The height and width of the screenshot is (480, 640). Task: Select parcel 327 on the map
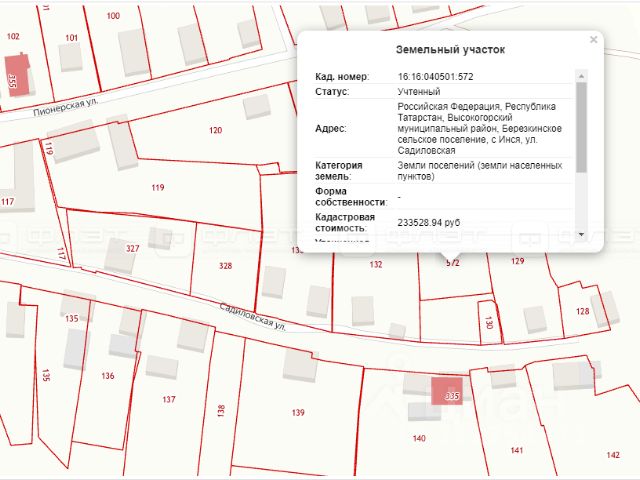point(133,248)
